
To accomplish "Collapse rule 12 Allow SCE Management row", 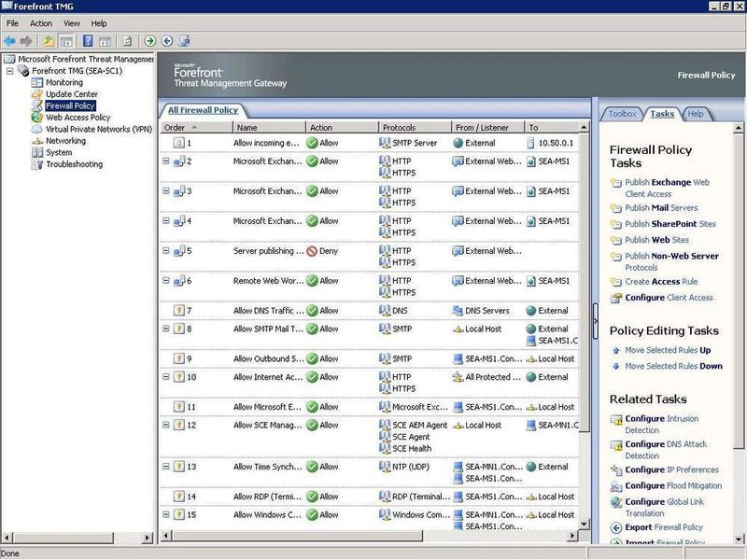I will tap(166, 425).
